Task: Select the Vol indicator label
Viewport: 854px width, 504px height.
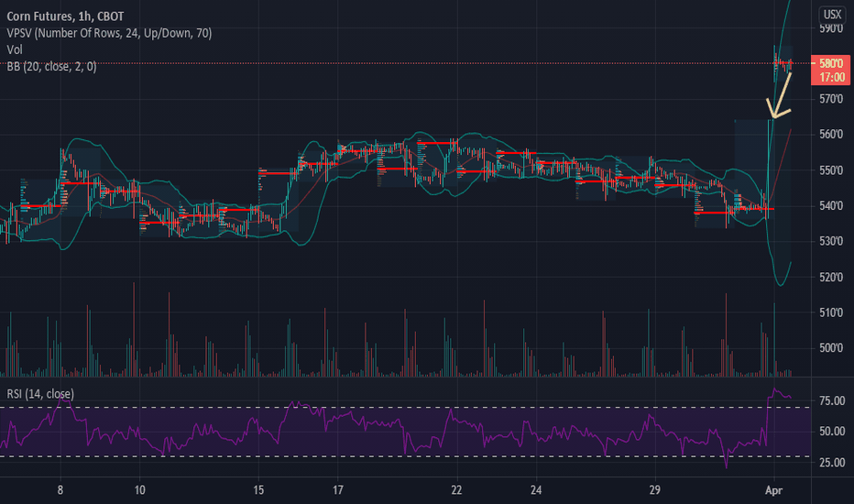Action: point(15,49)
